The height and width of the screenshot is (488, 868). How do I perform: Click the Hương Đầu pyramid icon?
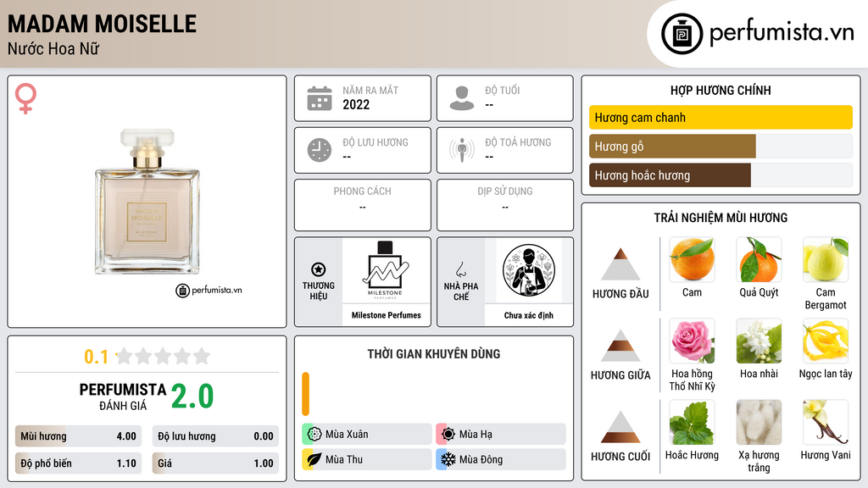point(620,264)
